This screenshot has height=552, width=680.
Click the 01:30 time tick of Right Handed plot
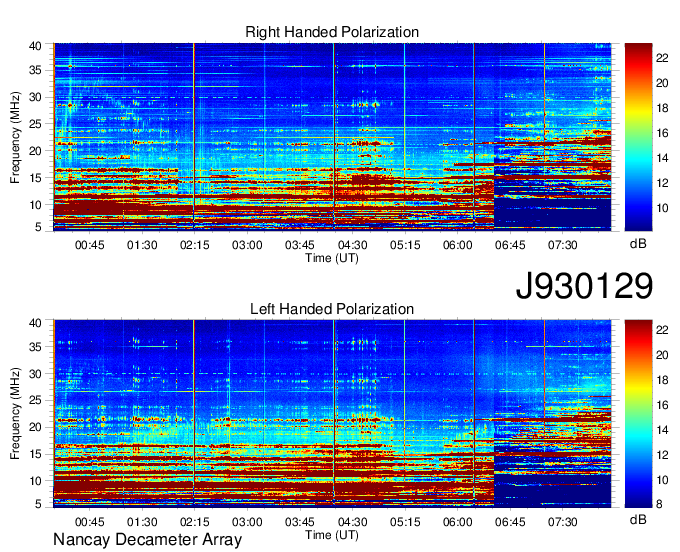(x=142, y=245)
